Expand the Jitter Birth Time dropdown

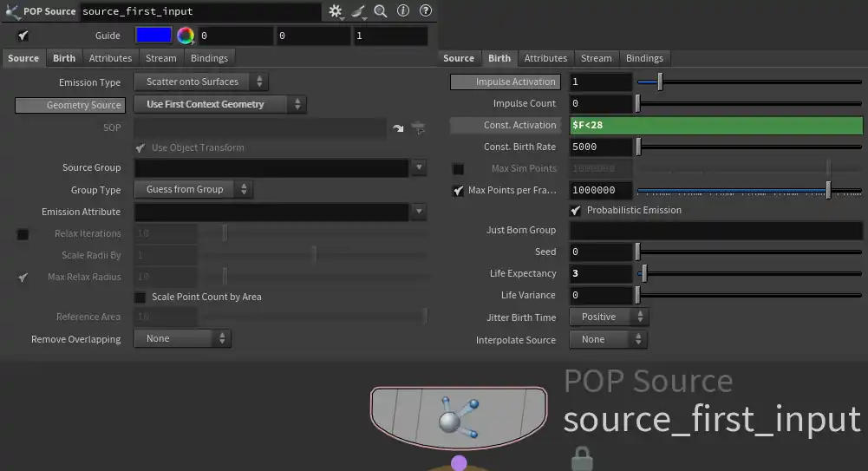609,317
